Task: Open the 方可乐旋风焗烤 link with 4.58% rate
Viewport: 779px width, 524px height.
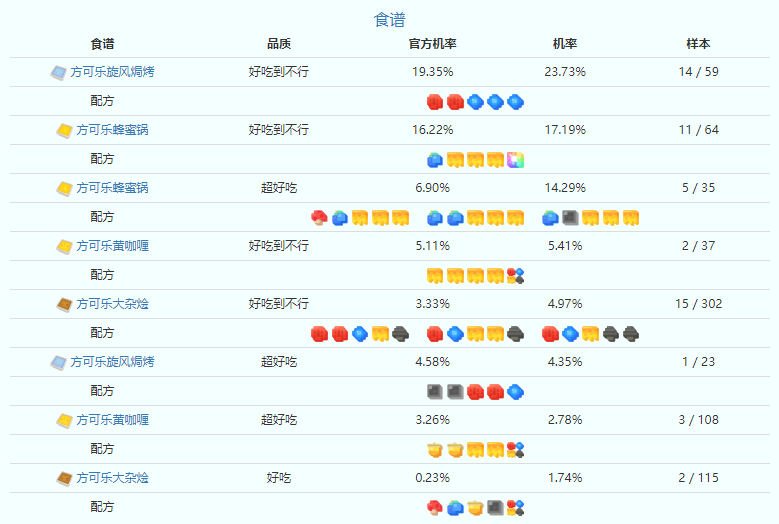Action: click(112, 362)
